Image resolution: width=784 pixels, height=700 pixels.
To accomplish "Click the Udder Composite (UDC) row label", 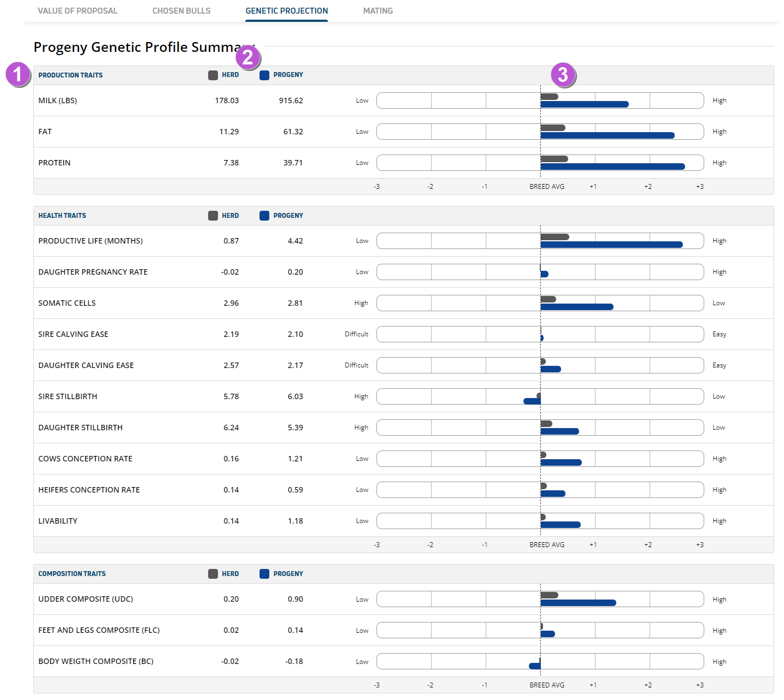I will pos(86,599).
